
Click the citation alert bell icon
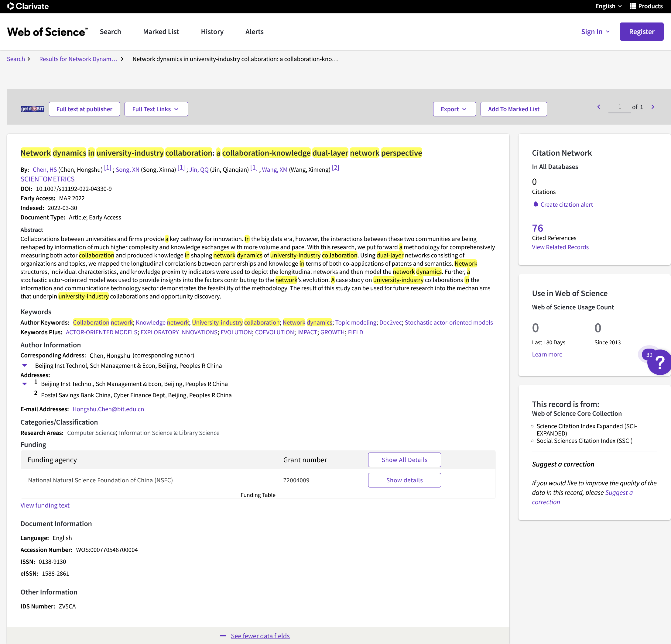[536, 205]
